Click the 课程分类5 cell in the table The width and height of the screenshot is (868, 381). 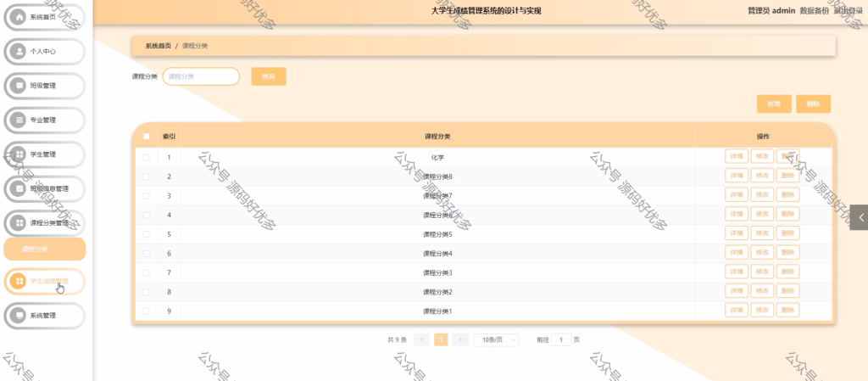tap(437, 234)
